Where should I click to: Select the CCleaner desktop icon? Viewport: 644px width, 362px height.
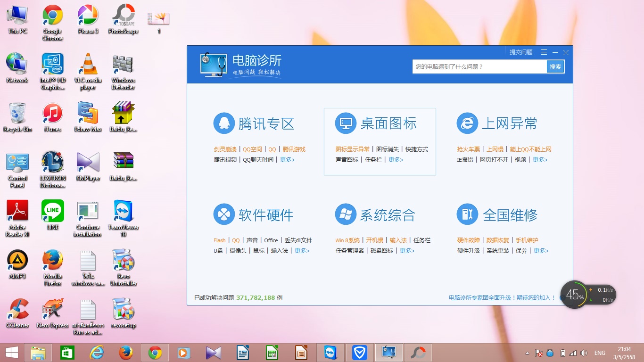point(17,313)
